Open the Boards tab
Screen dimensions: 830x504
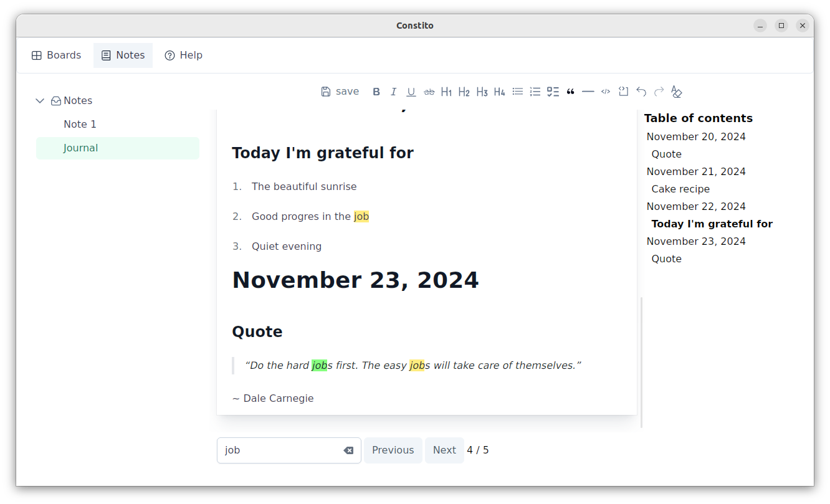click(x=56, y=55)
